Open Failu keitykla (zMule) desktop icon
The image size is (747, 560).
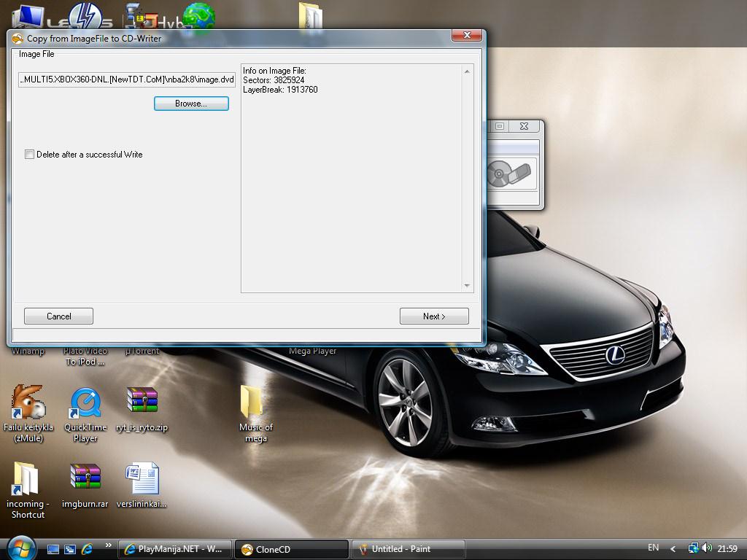pos(28,413)
